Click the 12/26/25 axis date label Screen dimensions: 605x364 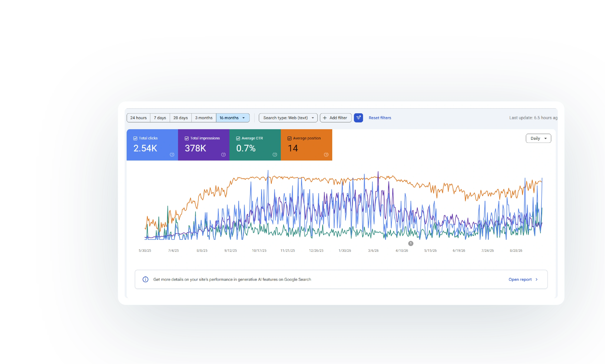[316, 250]
